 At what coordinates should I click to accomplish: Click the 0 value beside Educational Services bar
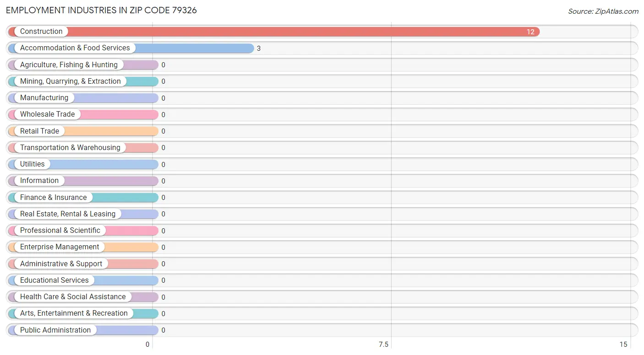pos(163,280)
